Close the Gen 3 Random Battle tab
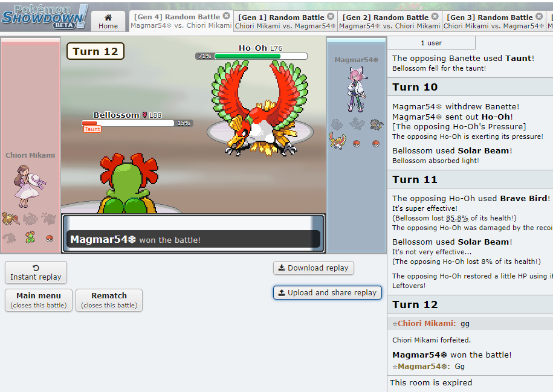This screenshot has width=553, height=392. [x=539, y=17]
